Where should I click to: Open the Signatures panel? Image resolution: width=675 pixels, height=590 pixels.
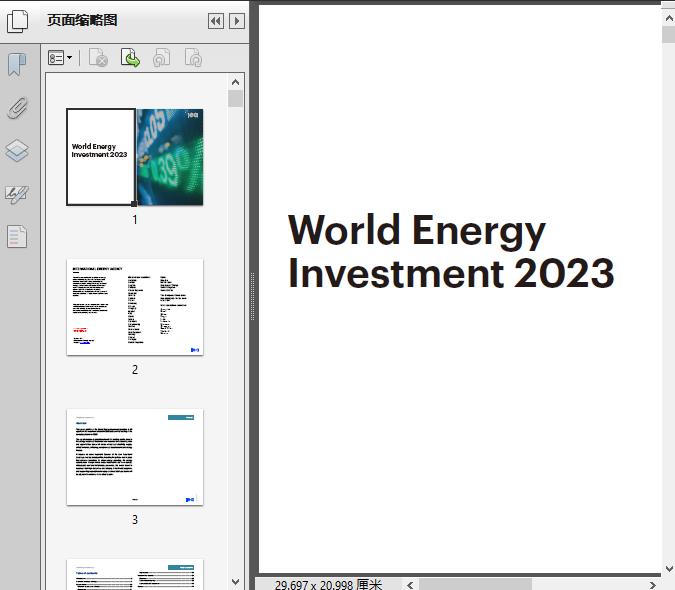tap(17, 195)
